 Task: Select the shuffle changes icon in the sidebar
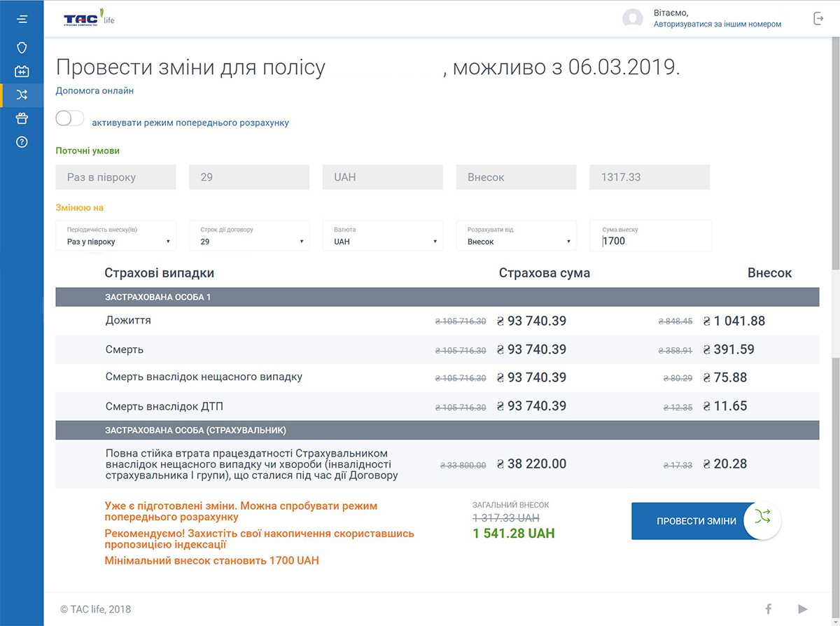coord(22,95)
